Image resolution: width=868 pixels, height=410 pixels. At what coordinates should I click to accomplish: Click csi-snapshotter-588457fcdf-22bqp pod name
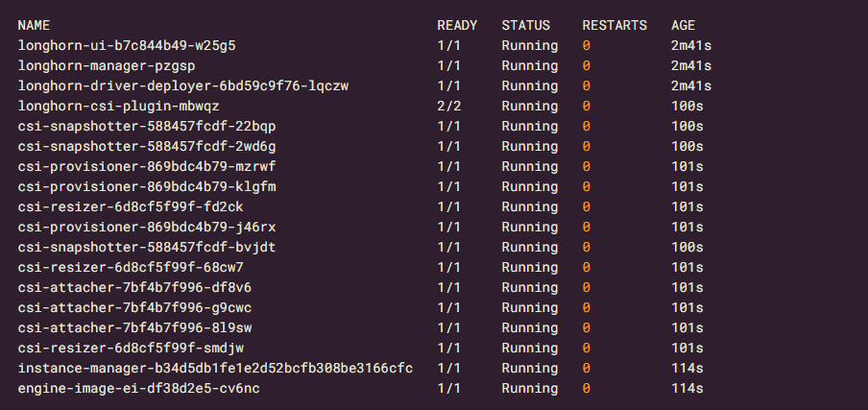pos(147,126)
